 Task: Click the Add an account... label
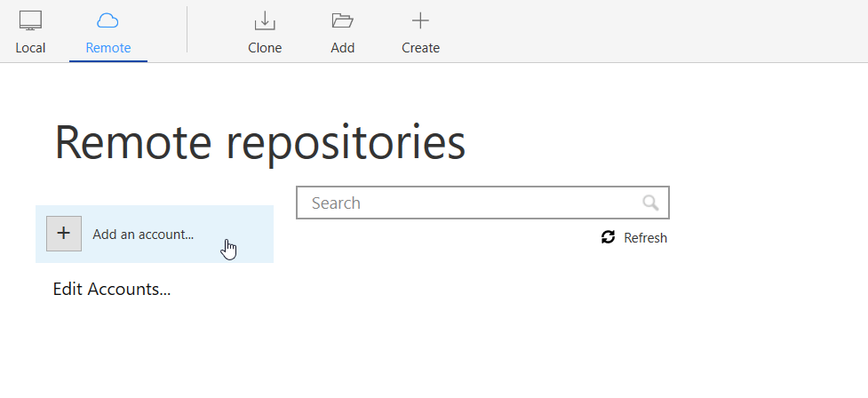click(x=143, y=235)
